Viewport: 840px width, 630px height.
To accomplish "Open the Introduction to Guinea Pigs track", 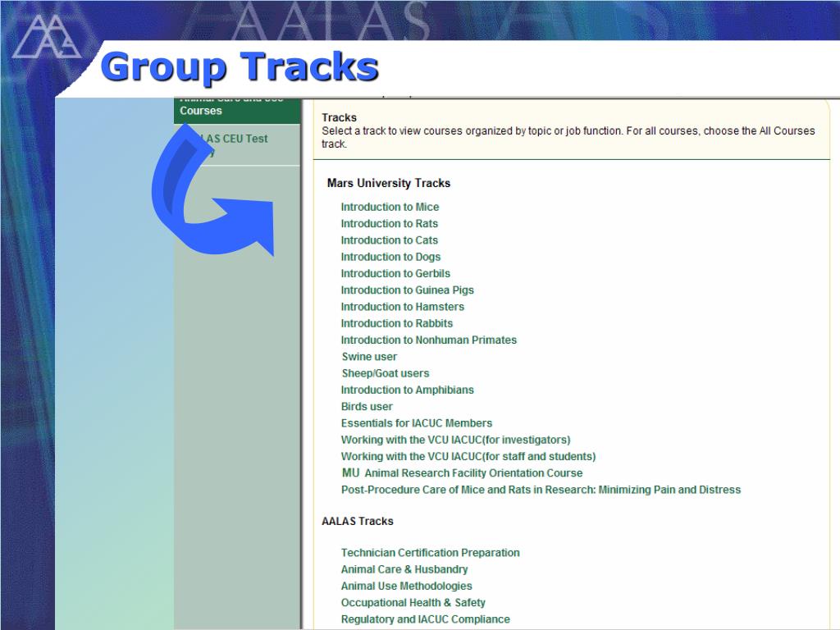I will tap(407, 290).
